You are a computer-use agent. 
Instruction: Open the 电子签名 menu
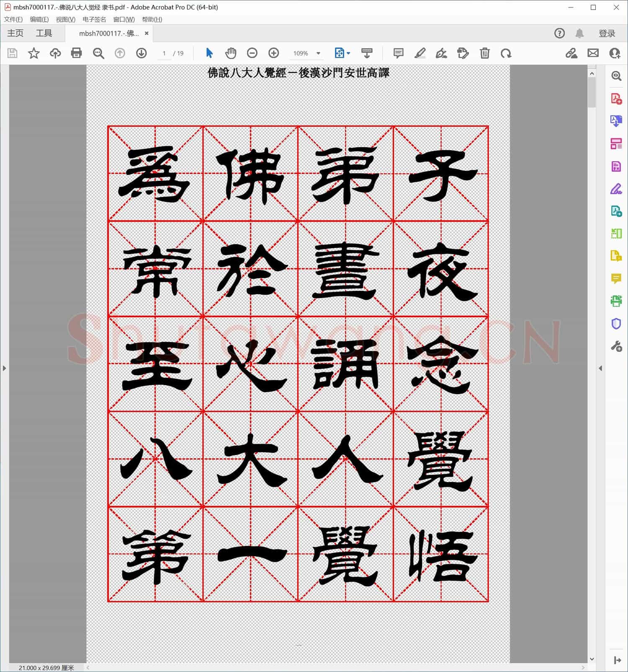coord(94,19)
